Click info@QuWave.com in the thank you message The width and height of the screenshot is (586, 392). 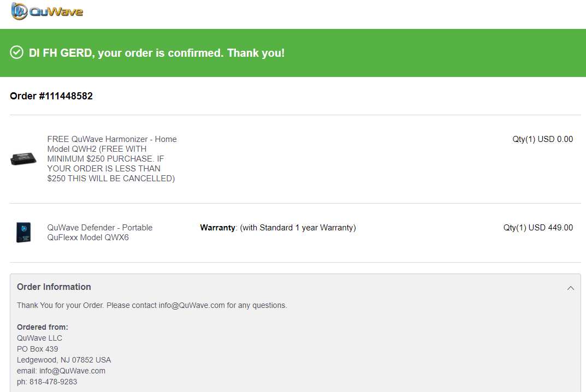coord(191,305)
